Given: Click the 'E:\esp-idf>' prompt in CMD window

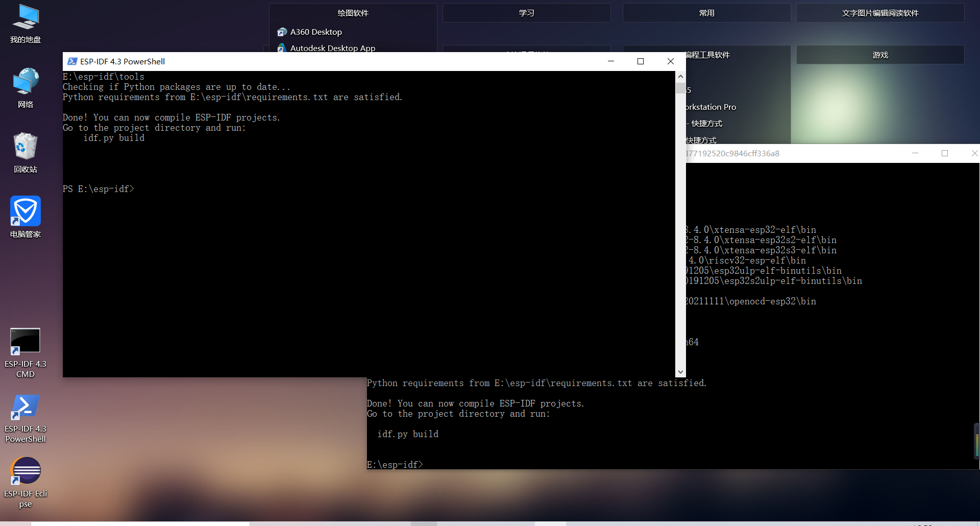Looking at the screenshot, I should coord(395,465).
